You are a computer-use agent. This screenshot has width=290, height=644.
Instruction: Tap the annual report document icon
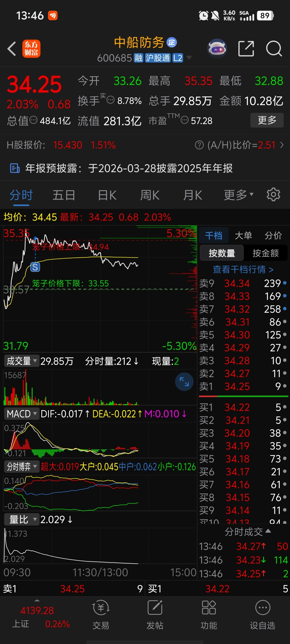tap(15, 168)
